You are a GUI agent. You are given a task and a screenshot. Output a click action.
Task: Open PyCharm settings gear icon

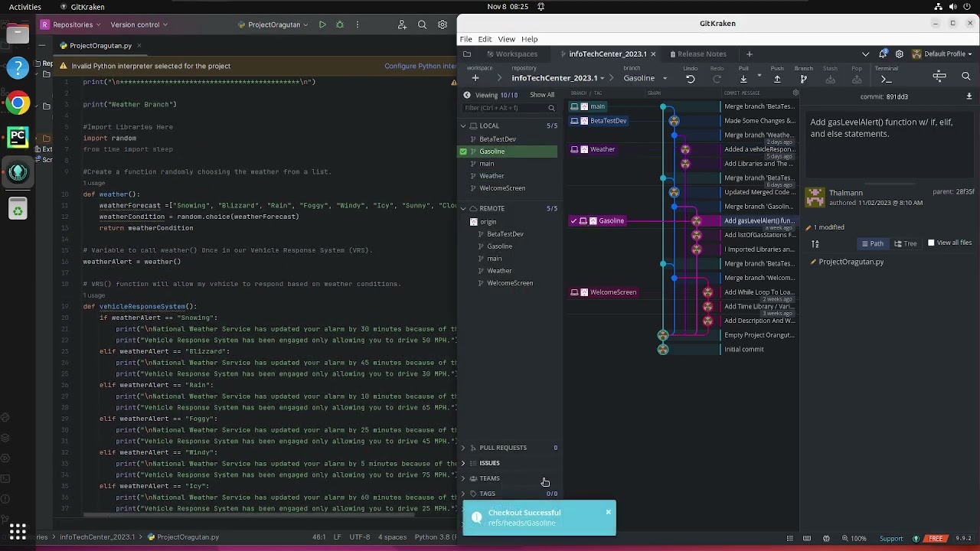tap(443, 24)
